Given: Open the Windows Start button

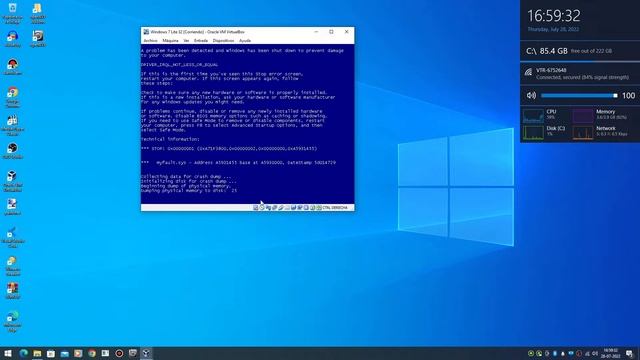Looking at the screenshot, I should coord(8,353).
